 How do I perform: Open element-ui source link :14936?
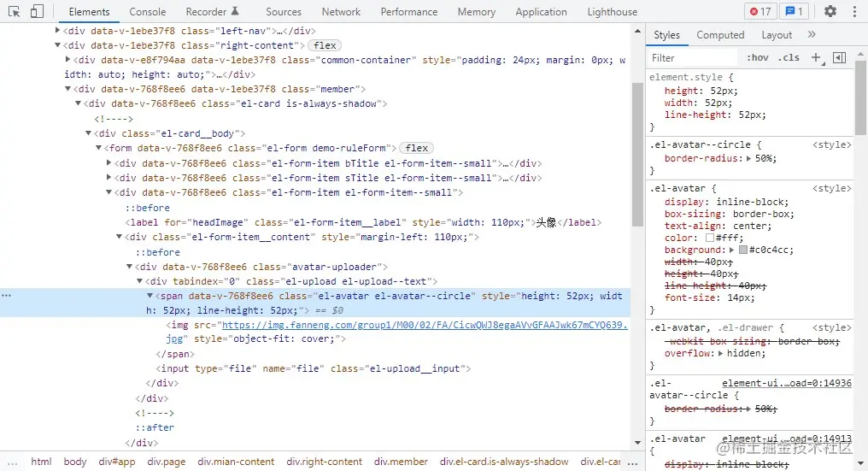(786, 383)
